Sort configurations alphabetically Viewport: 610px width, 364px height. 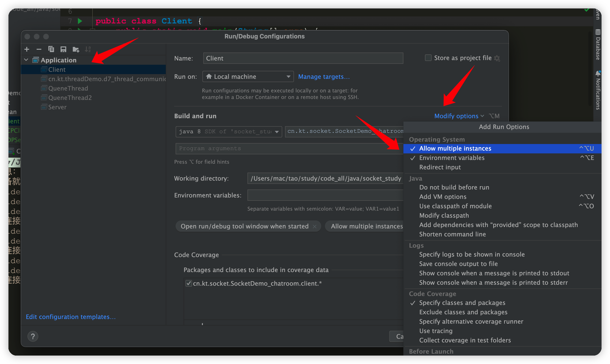88,49
